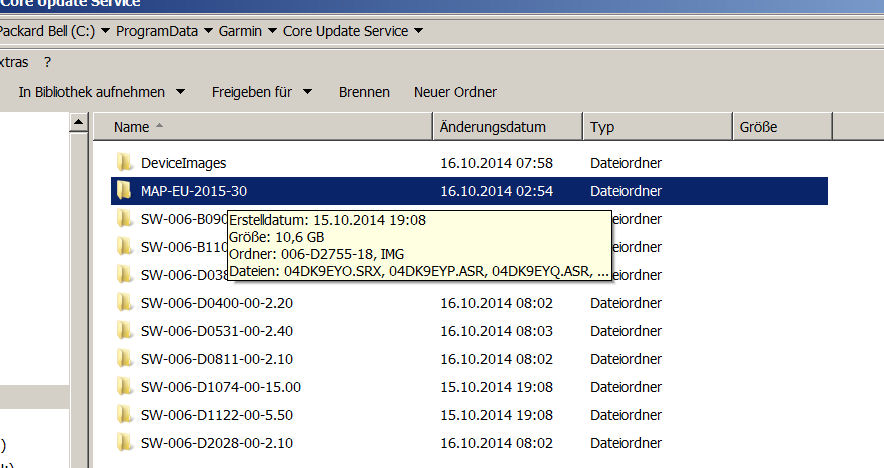This screenshot has width=884, height=468.
Task: Sort by the Änderungsdatum column header
Action: click(507, 127)
